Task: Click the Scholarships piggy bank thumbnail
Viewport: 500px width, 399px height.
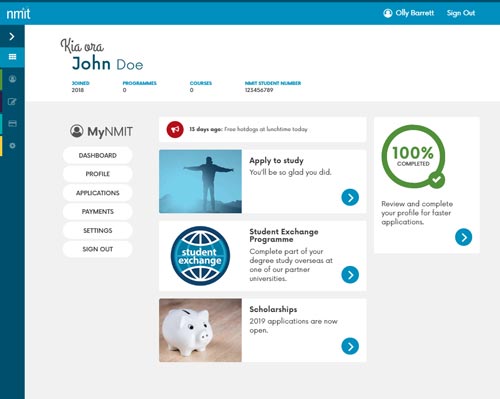Action: (x=200, y=330)
